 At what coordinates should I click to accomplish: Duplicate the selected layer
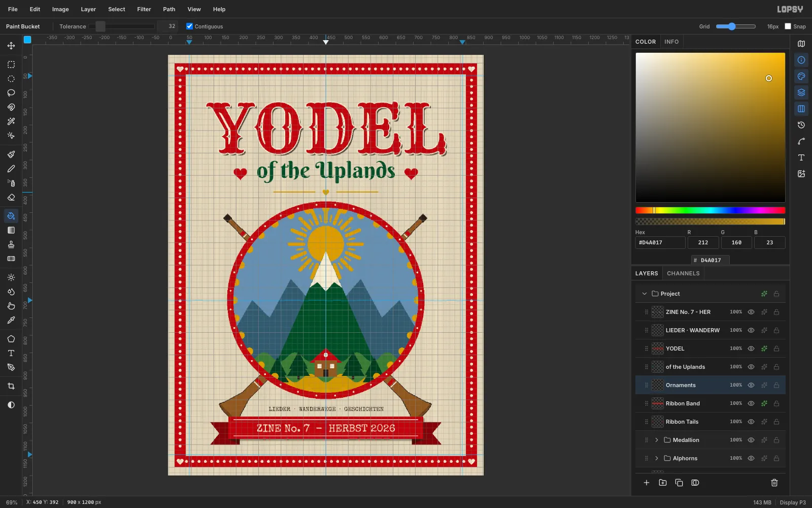coord(679,483)
